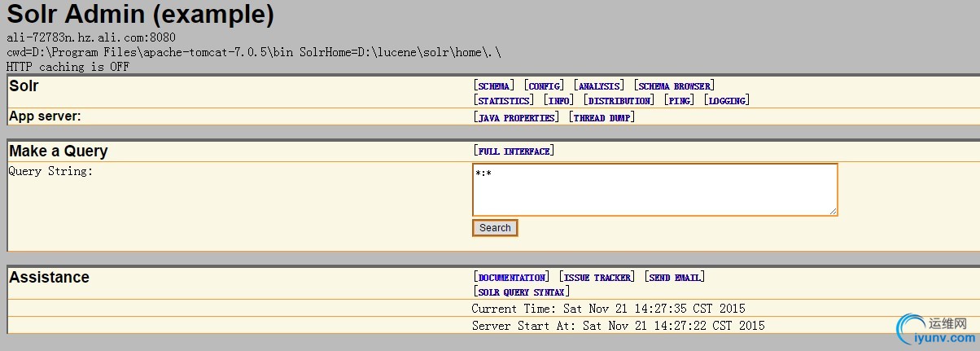This screenshot has height=351, width=980.
Task: View the STATISTICS page
Action: [x=504, y=100]
